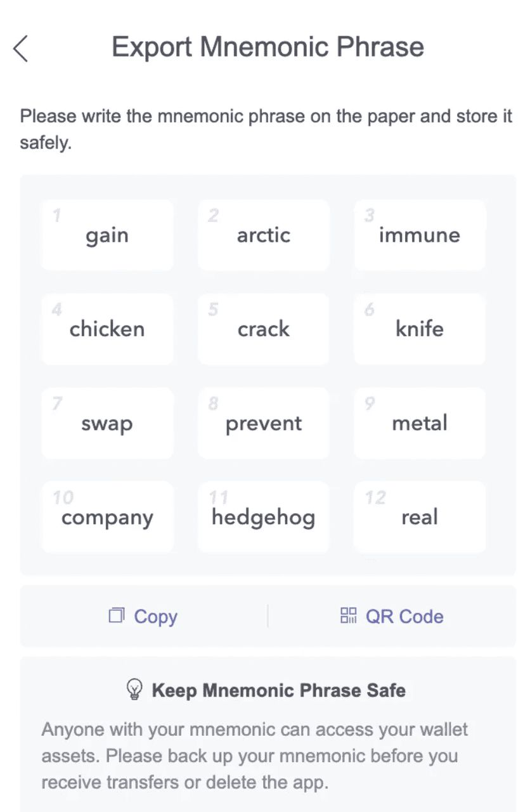Click the copy icon next to Copy
Image resolution: width=530 pixels, height=812 pixels.
116,616
